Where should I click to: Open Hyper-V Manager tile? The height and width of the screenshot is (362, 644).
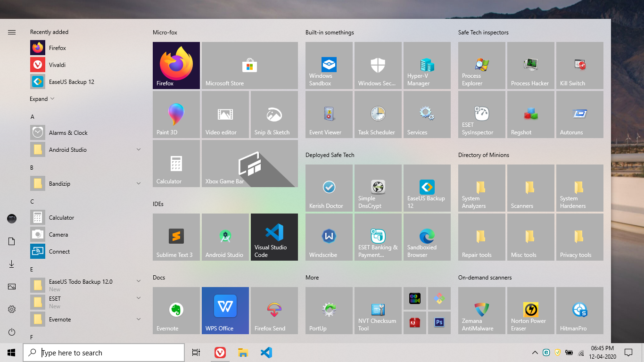[427, 66]
